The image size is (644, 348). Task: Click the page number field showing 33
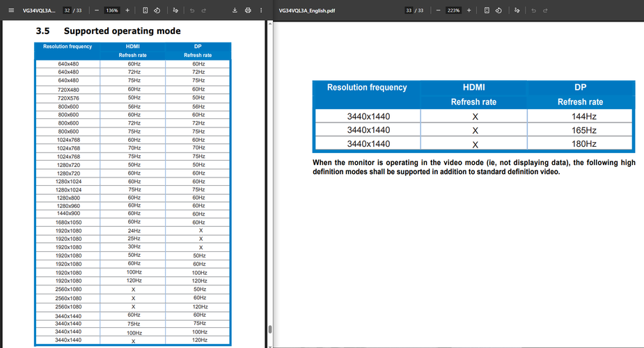(409, 10)
